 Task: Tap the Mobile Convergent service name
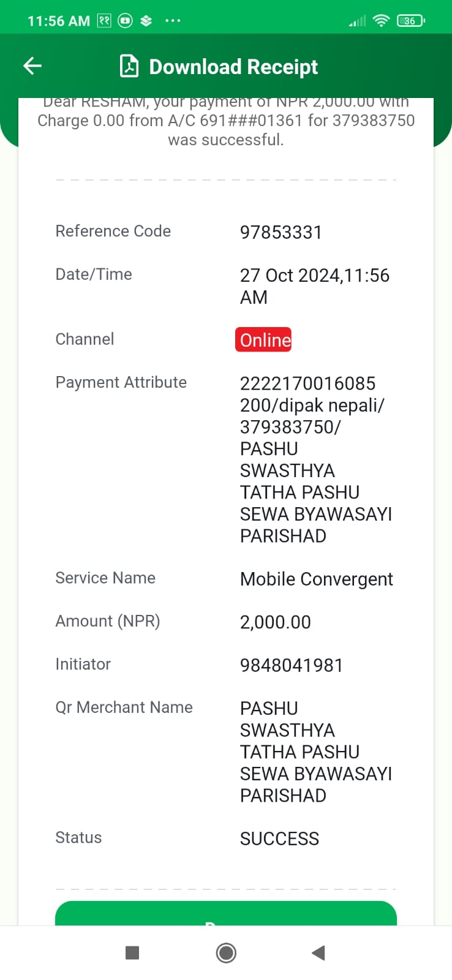pyautogui.click(x=317, y=579)
